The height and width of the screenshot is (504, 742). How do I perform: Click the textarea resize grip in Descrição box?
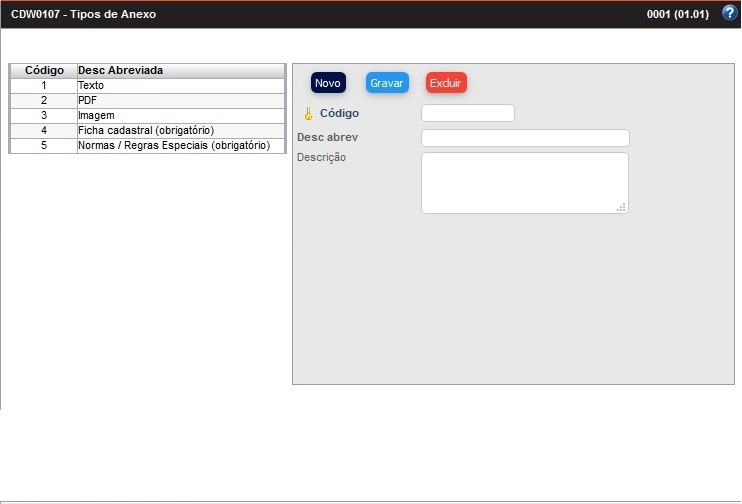621,207
